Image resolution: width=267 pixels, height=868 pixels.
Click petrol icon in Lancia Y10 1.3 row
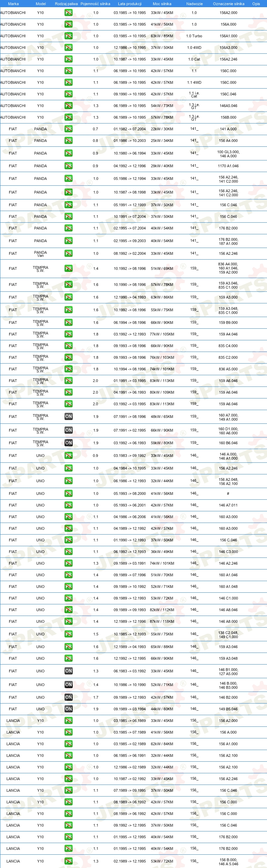pyautogui.click(x=68, y=861)
